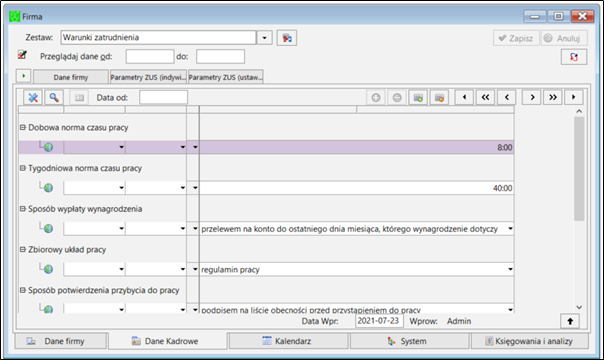Open Parametry ZUS (indywi... tab

(148, 77)
